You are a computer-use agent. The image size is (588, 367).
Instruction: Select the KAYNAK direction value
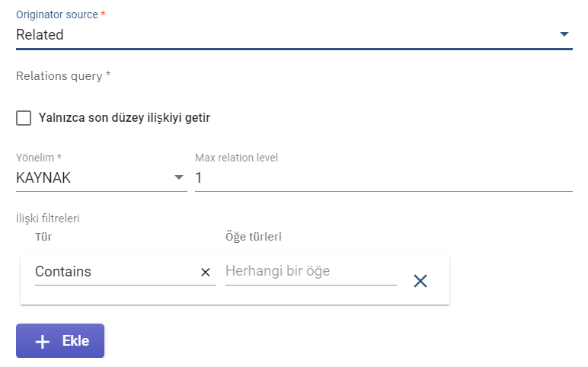click(43, 177)
